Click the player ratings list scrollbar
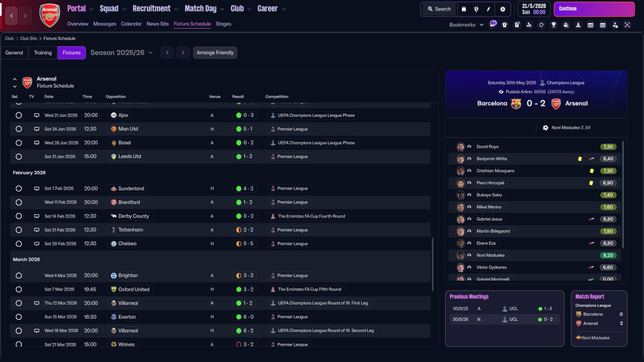The height and width of the screenshot is (362, 644). click(x=623, y=195)
